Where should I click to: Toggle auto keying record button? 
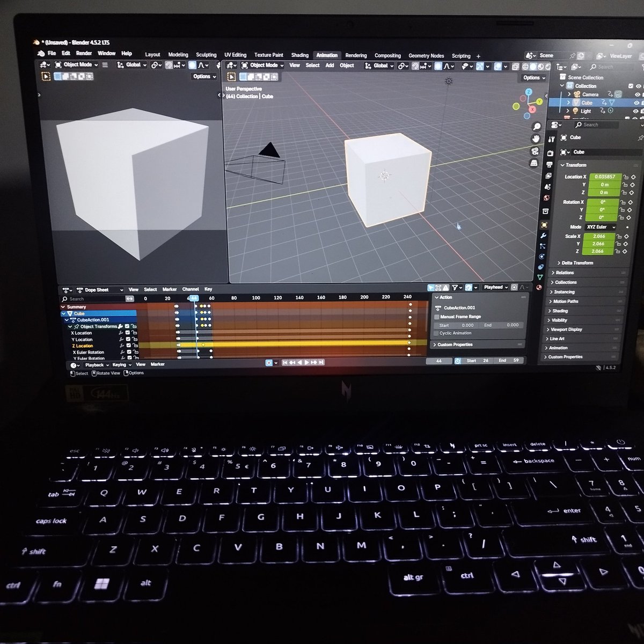(269, 363)
